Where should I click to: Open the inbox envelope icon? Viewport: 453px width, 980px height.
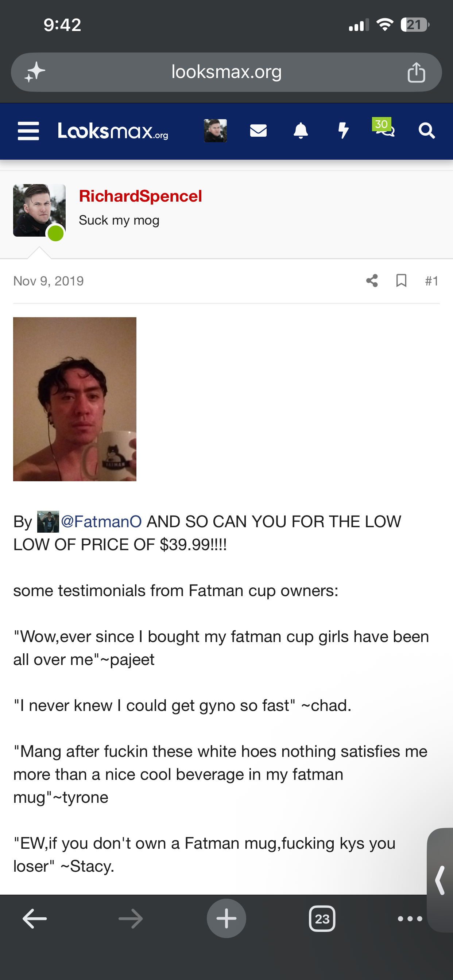click(x=258, y=131)
